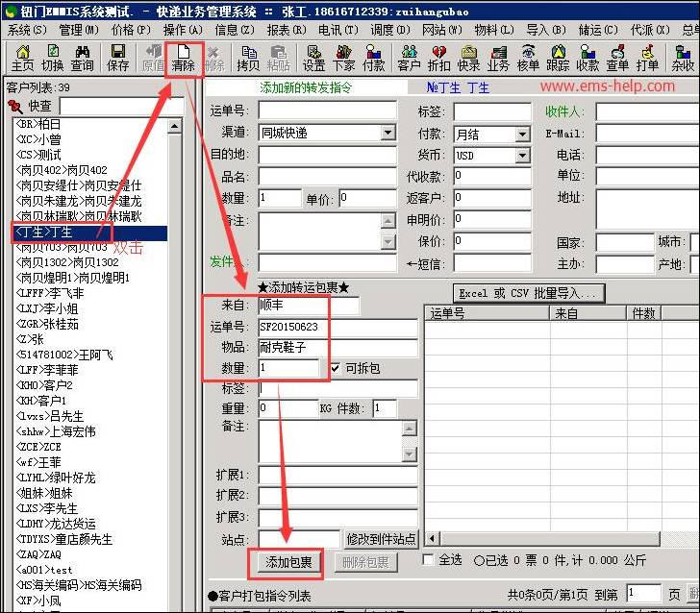Open the 杂收 misc receipts icon

tap(683, 59)
